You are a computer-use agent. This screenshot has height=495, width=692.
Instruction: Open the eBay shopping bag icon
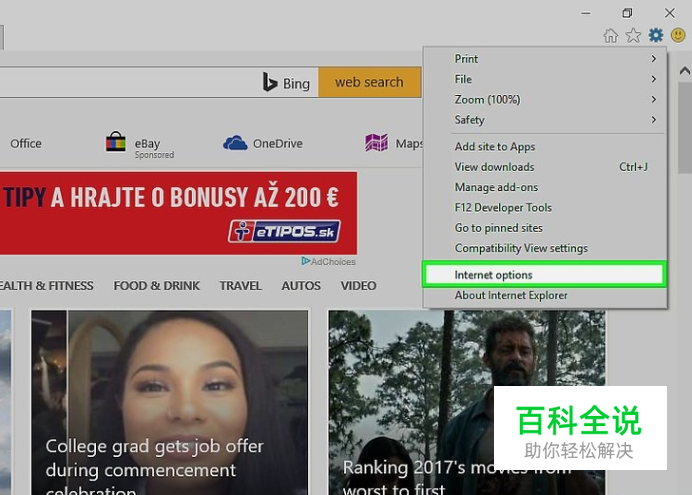(x=116, y=142)
